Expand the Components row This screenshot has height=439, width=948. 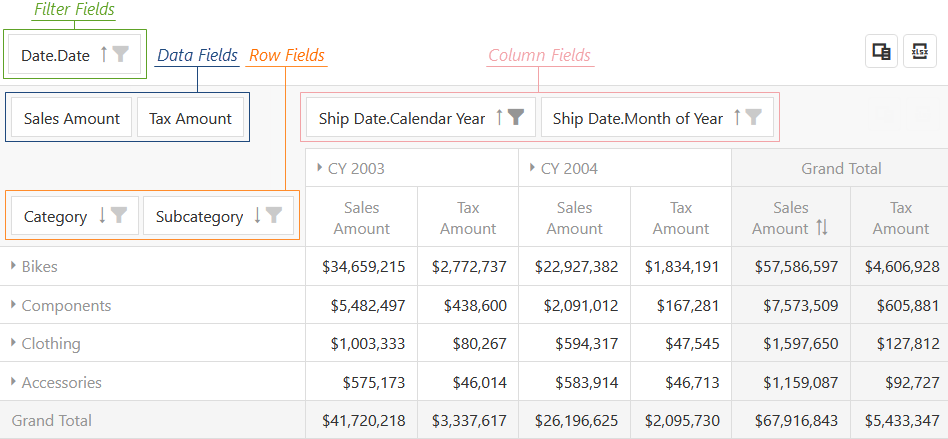(x=14, y=305)
